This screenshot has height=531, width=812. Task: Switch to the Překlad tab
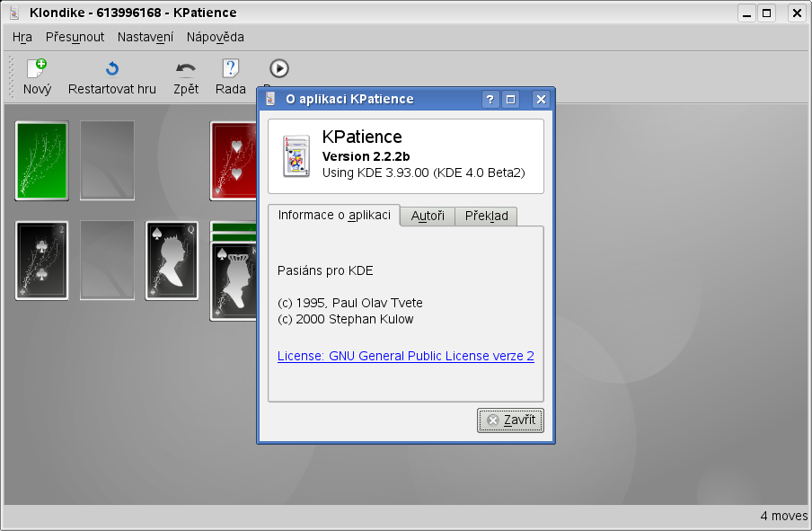point(486,216)
